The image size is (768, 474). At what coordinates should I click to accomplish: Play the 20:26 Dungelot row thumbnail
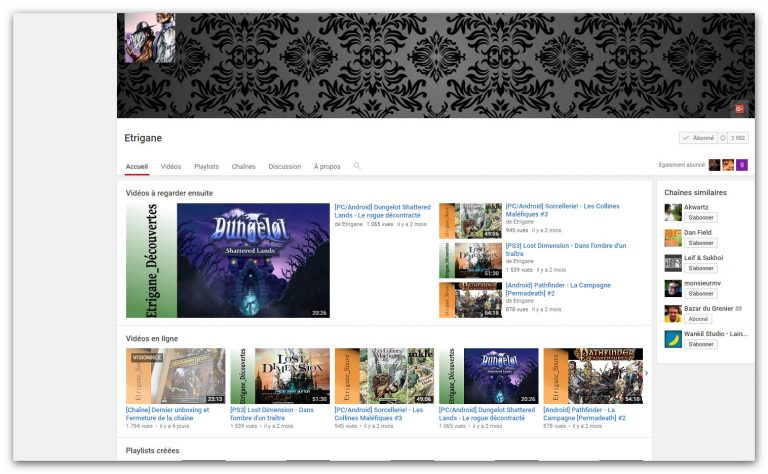tap(488, 376)
